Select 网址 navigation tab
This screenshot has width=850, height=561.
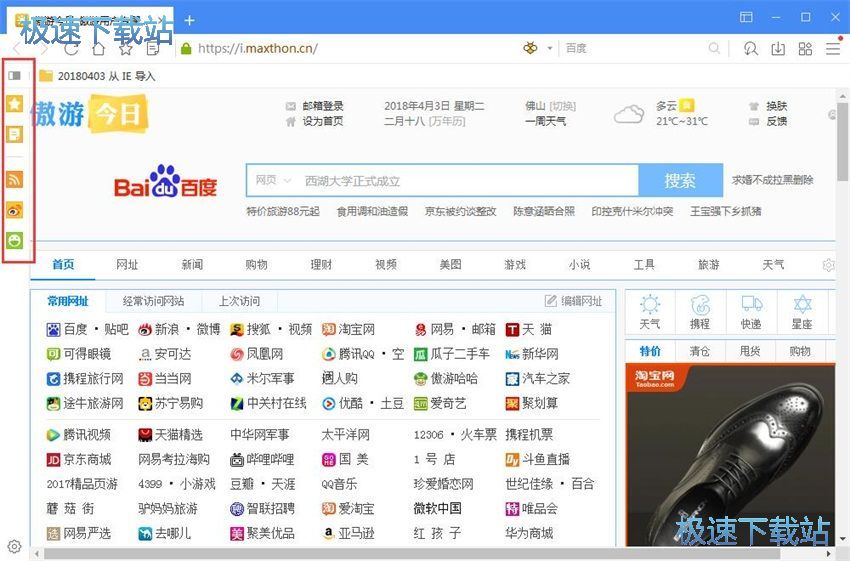click(127, 265)
